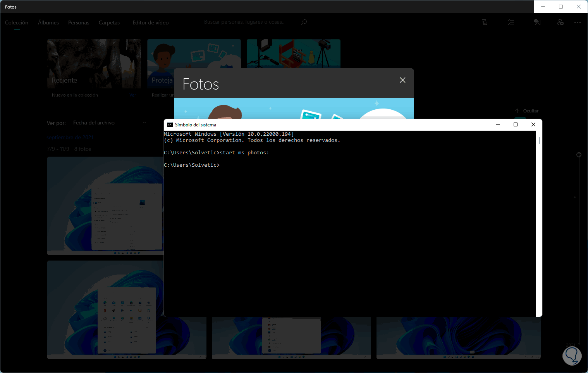Minimize the Fotos app window
This screenshot has height=373, width=588.
(543, 7)
